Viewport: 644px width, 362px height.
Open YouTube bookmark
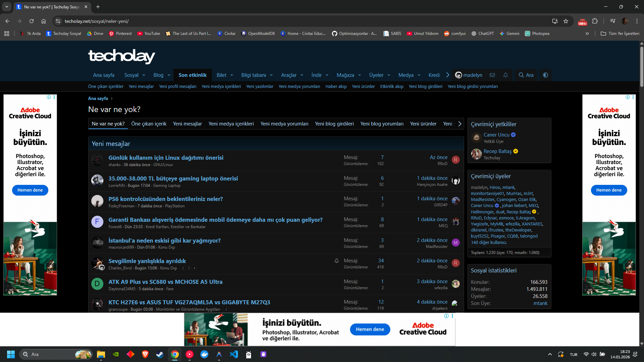[149, 34]
